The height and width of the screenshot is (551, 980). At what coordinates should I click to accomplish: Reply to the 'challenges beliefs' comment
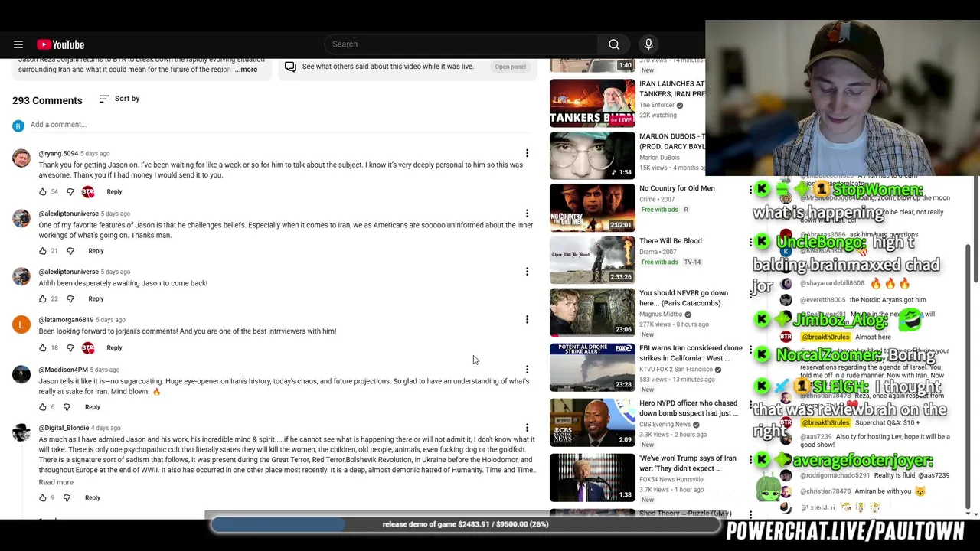pos(96,251)
